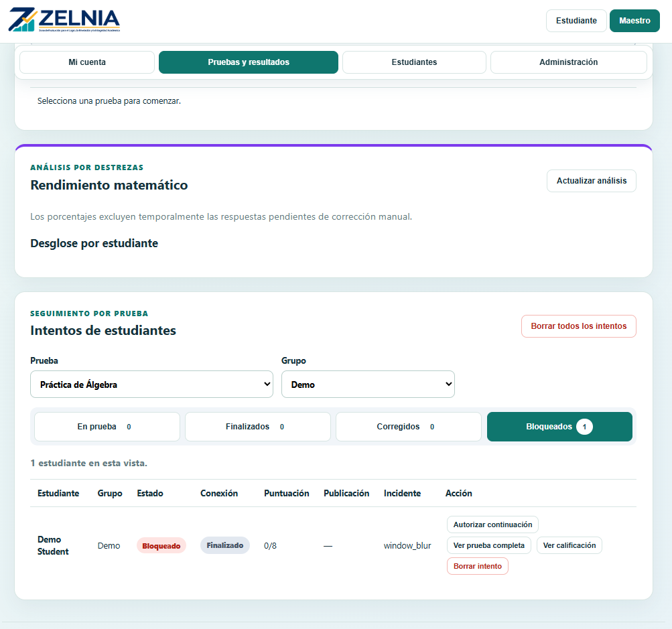Click the Bloqueados count badge
Screen dimensions: 672x629
[584, 427]
